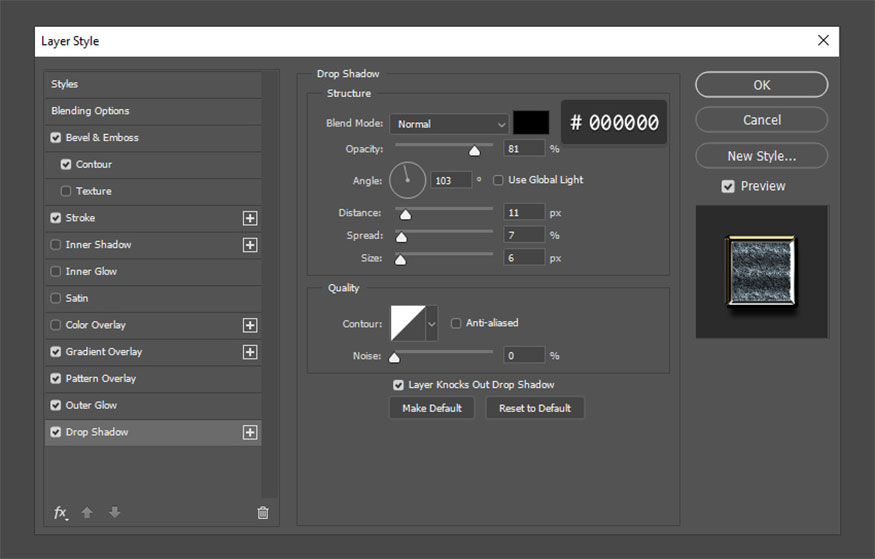This screenshot has width=875, height=559.
Task: Click the Noise value field showing 0
Action: coord(524,355)
